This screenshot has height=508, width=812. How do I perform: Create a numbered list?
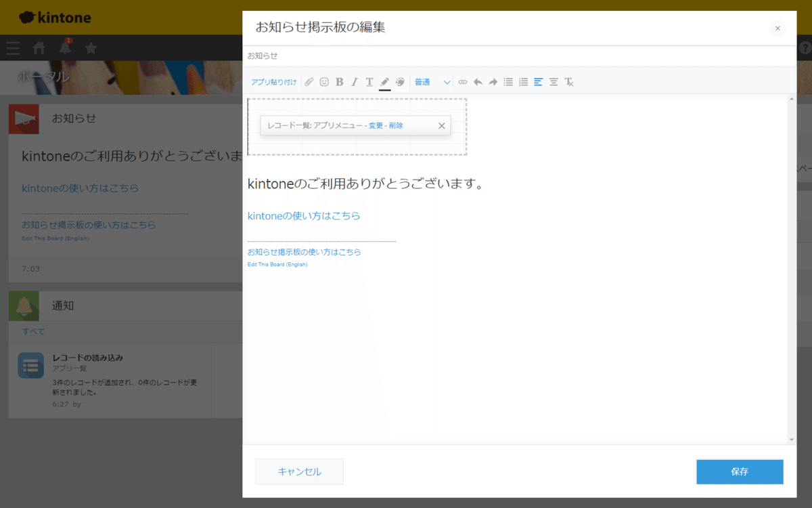pos(523,81)
